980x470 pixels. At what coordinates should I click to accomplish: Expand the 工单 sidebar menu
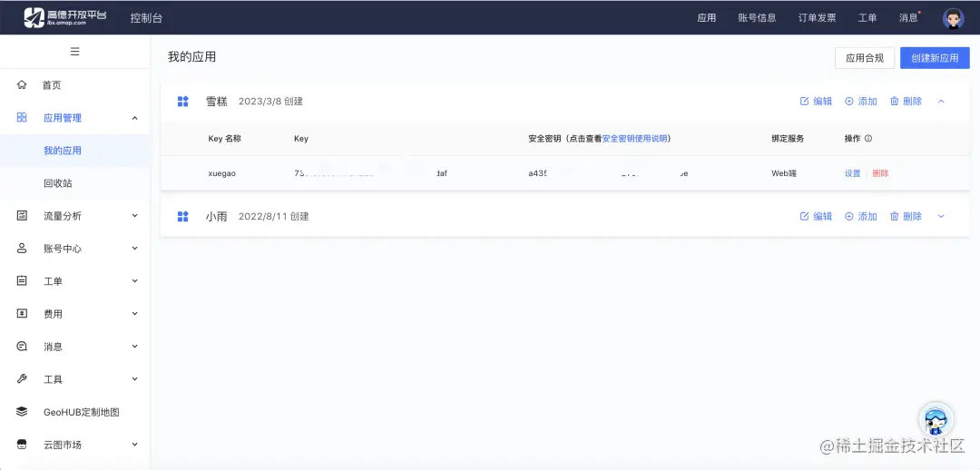134,280
